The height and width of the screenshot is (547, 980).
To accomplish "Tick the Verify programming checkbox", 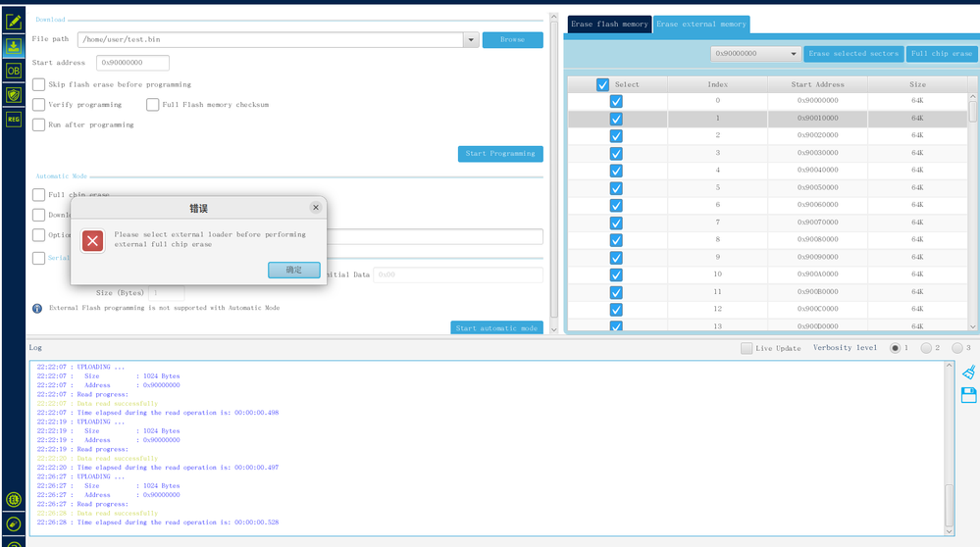I will [x=39, y=104].
